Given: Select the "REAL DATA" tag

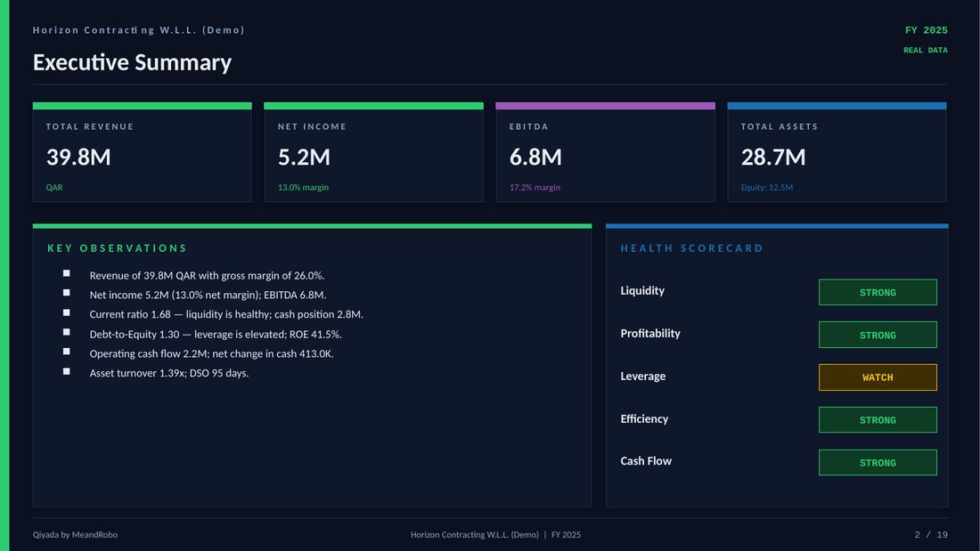Looking at the screenshot, I should [x=926, y=50].
